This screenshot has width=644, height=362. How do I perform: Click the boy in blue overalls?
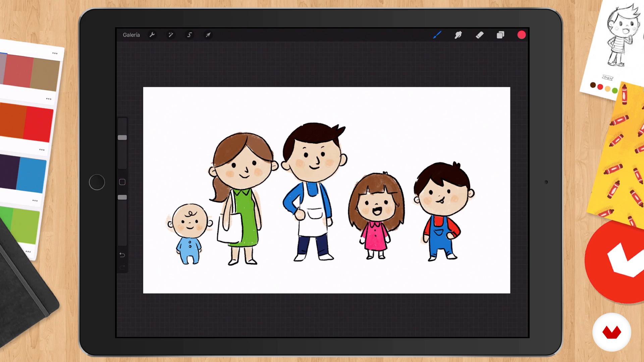click(443, 211)
